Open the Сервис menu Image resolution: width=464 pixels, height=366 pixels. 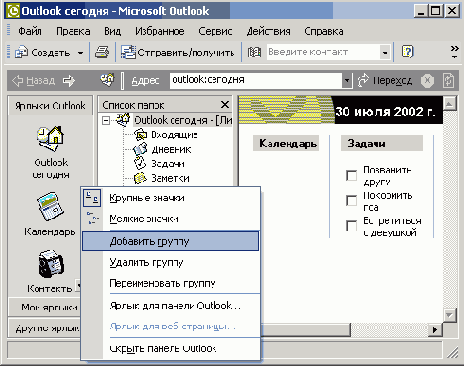(215, 31)
